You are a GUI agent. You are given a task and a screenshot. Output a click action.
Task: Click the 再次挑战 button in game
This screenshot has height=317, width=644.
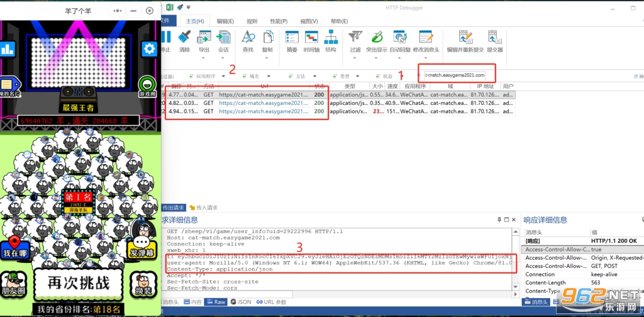point(79,283)
